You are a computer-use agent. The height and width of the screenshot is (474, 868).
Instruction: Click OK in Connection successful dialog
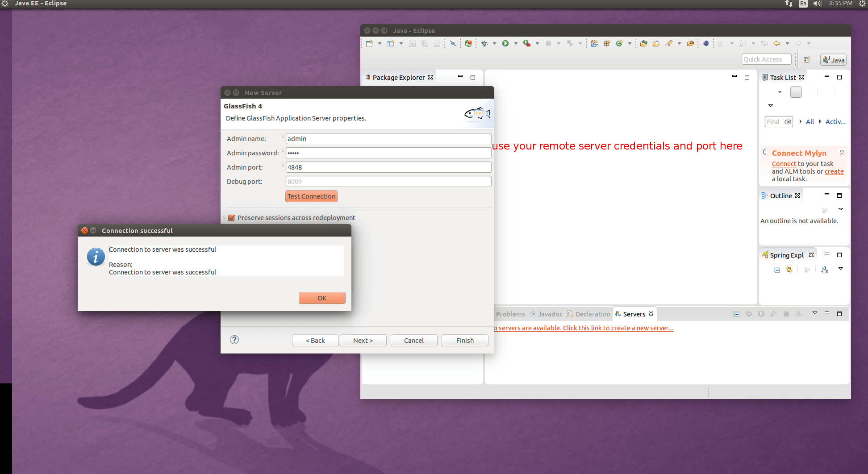pyautogui.click(x=322, y=298)
